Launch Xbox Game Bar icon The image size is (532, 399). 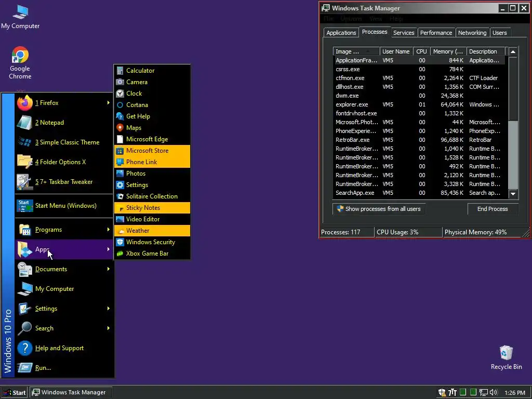[120, 254]
